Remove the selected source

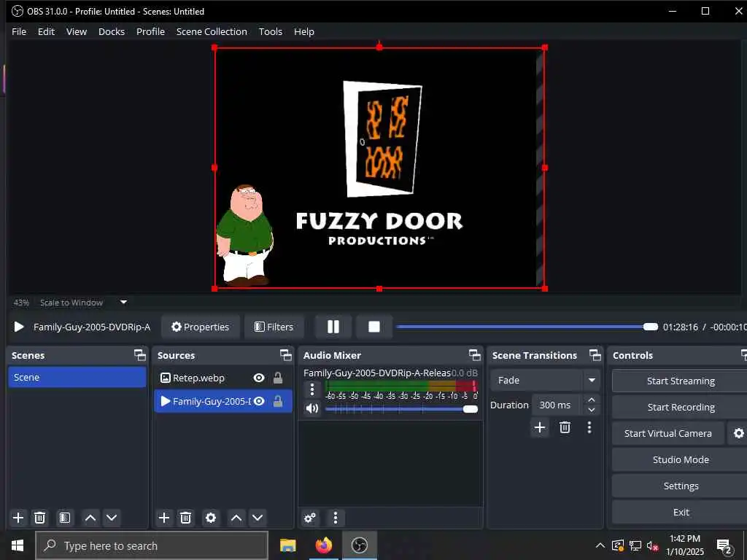click(186, 518)
